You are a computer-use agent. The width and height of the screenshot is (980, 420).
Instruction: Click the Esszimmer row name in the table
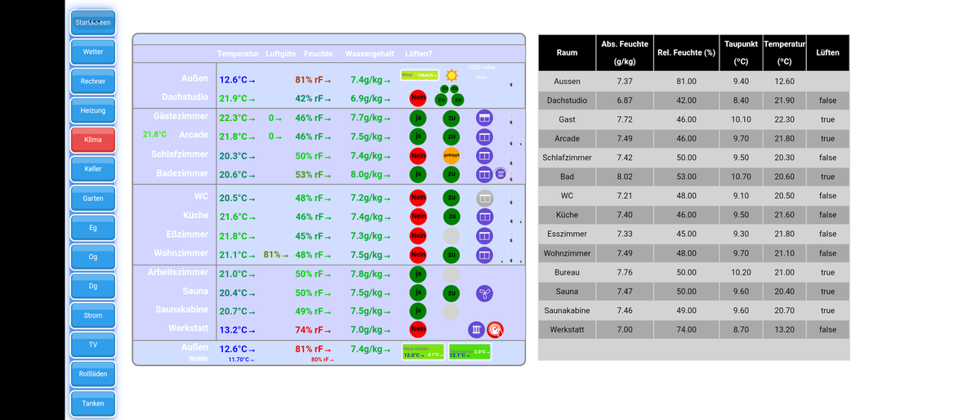[x=567, y=234]
